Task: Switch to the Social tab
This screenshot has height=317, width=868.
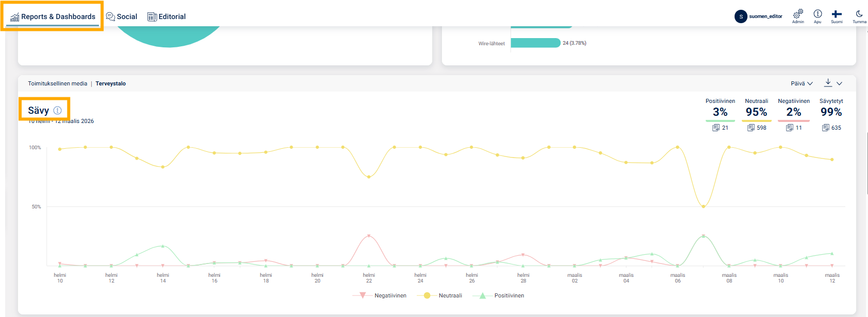Action: [x=122, y=16]
